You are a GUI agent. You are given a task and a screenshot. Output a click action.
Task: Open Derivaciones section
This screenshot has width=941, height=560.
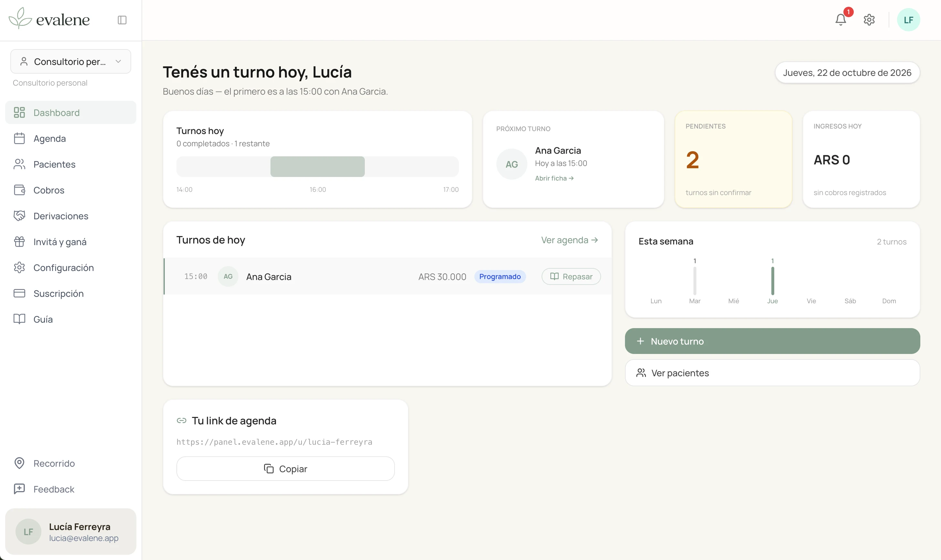[x=70, y=216]
